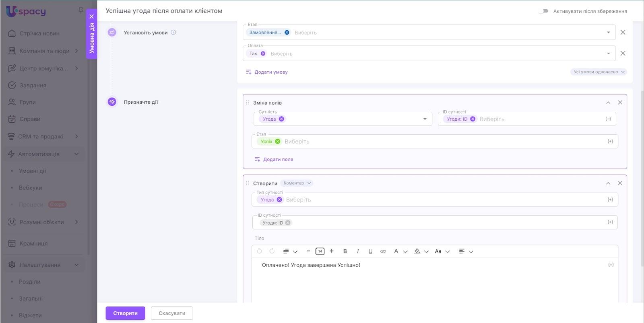The image size is (644, 323).
Task: Expand Компанія та люди submenu
Action: [76, 51]
